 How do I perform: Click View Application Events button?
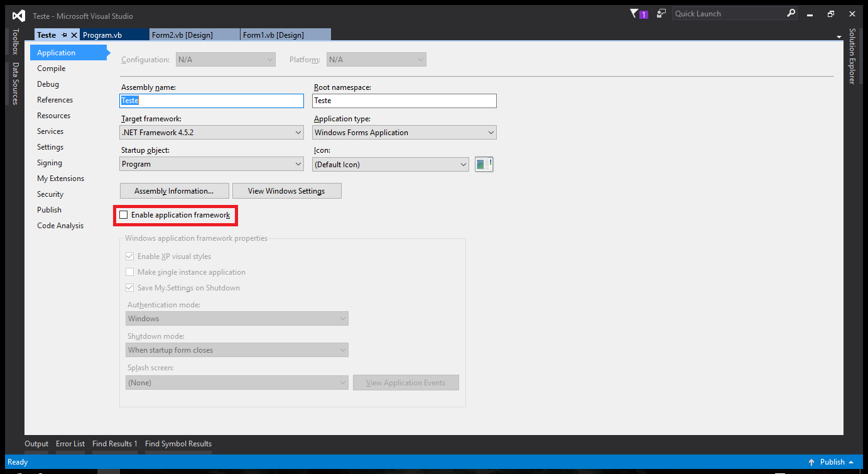(x=406, y=383)
